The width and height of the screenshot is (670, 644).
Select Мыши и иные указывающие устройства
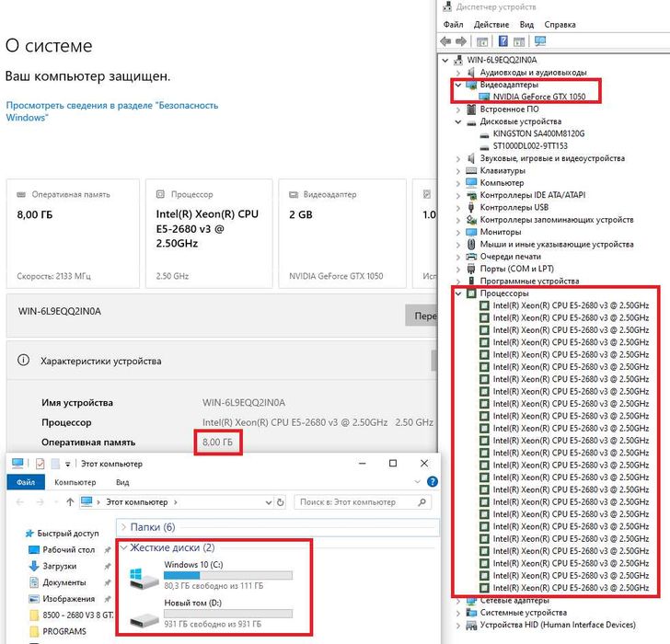click(556, 245)
